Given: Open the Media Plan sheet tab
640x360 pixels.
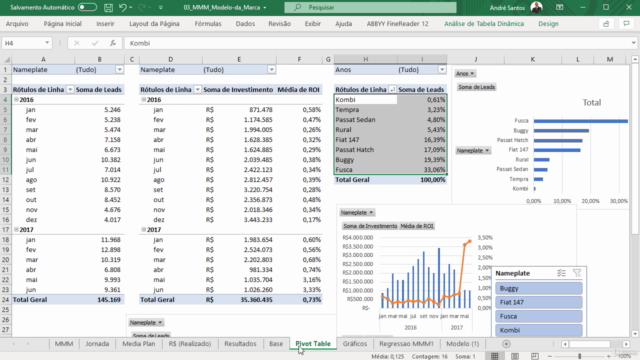Looking at the screenshot, I should click(x=139, y=344).
